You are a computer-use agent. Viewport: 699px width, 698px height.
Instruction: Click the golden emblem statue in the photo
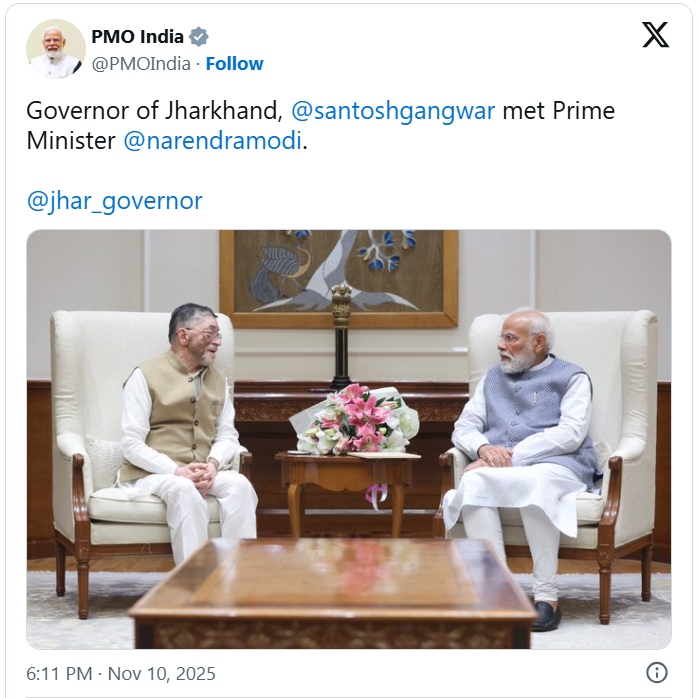click(x=342, y=305)
